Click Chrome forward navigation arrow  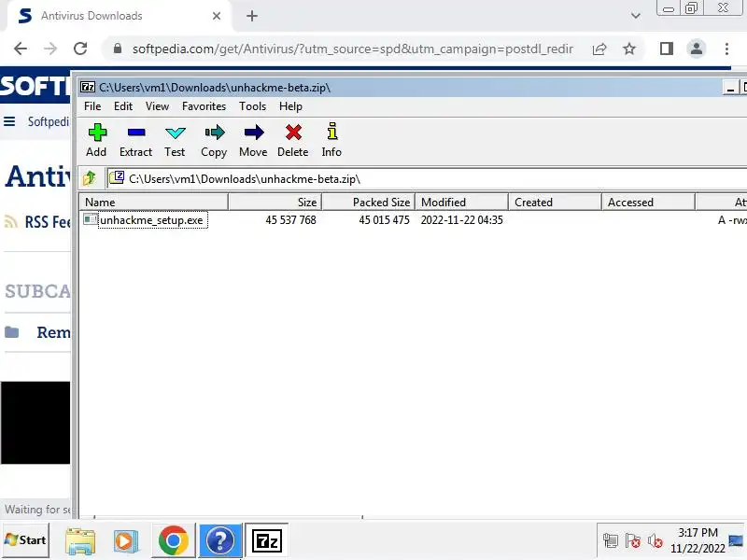pyautogui.click(x=50, y=49)
